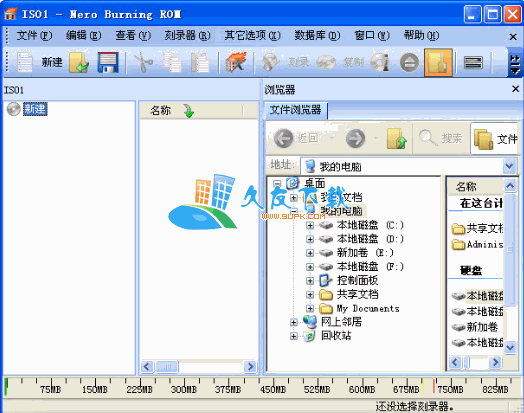Click the red capacity marker near 750MB
The width and height of the screenshot is (524, 413).
(x=434, y=385)
